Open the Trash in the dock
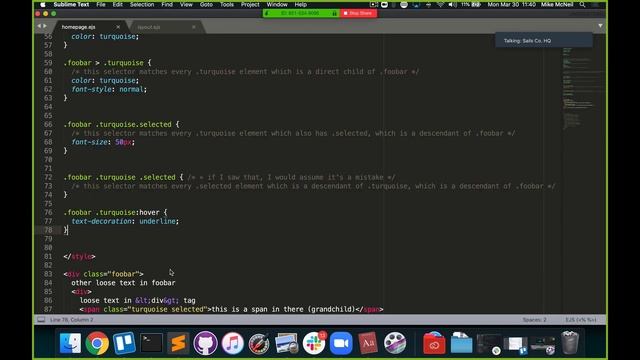 pos(570,343)
